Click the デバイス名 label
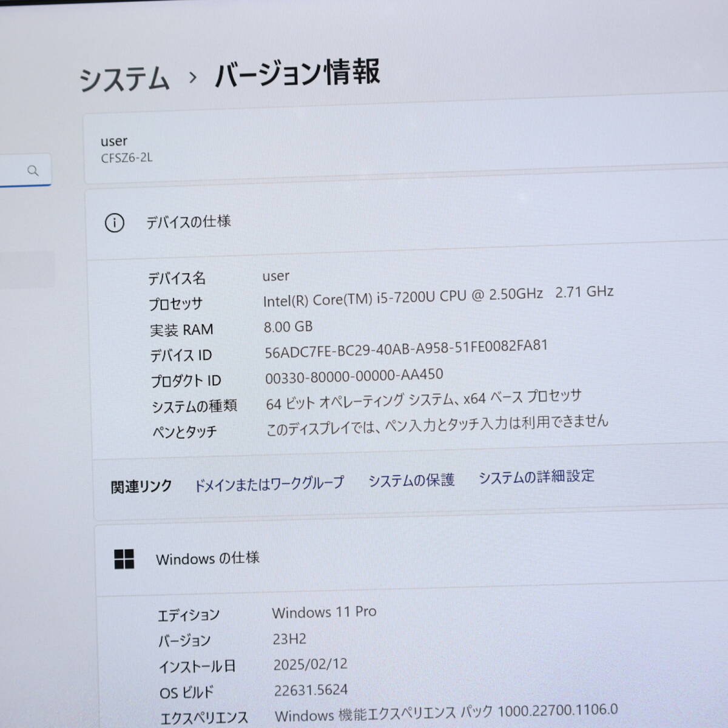 (177, 278)
